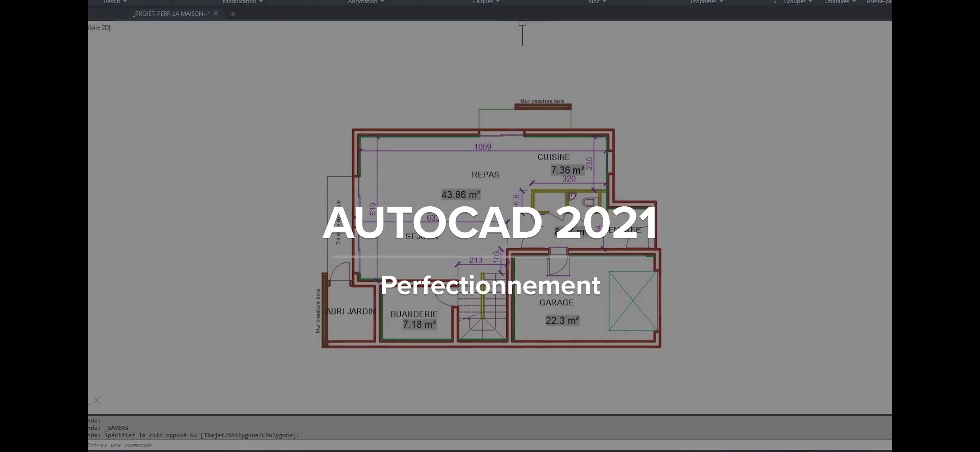The image size is (980, 452).
Task: Select the _PROJET-PERF-LA MAISON+* file tab
Action: pos(171,14)
